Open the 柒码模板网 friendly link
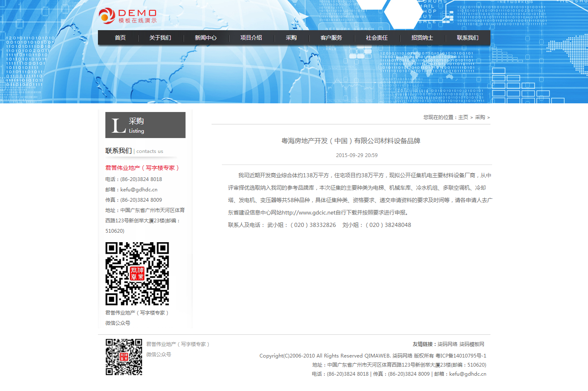This screenshot has width=588, height=391. point(472,344)
